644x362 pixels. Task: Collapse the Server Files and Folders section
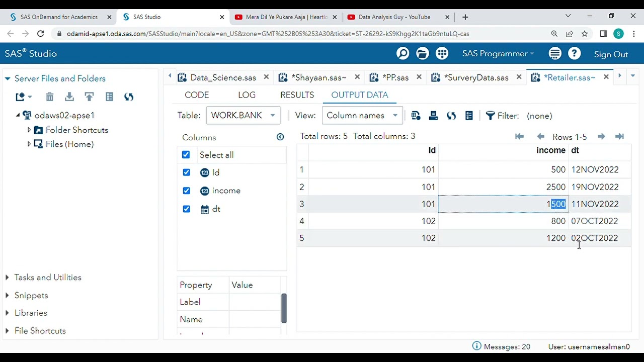coord(8,78)
